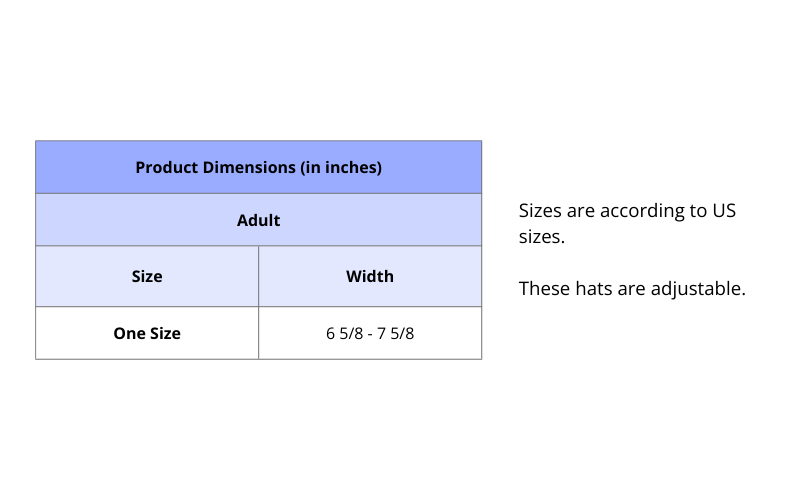Select the One Size cell

coord(147,333)
